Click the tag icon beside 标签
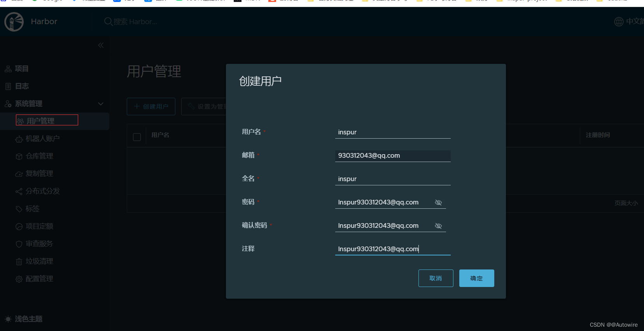This screenshot has width=644, height=331. pyautogui.click(x=19, y=209)
